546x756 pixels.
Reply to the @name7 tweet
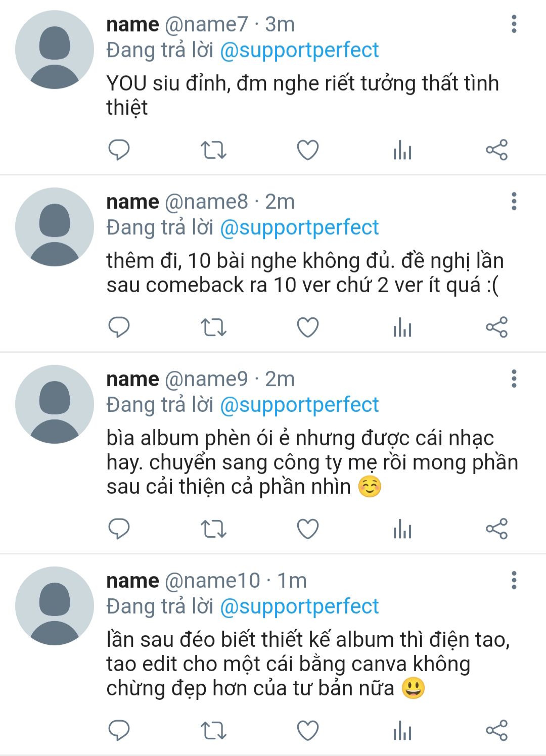tap(119, 150)
